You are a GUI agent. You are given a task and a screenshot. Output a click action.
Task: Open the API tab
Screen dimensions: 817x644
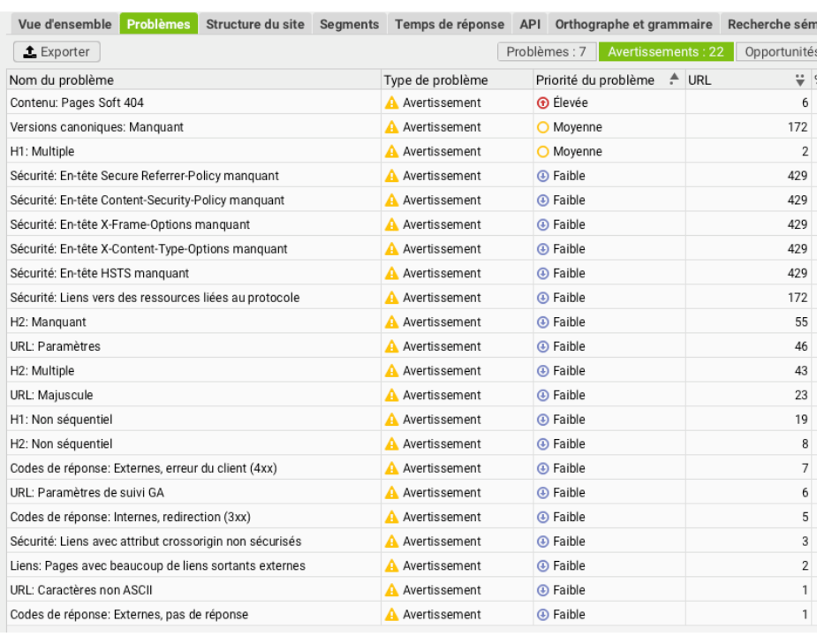(x=529, y=24)
